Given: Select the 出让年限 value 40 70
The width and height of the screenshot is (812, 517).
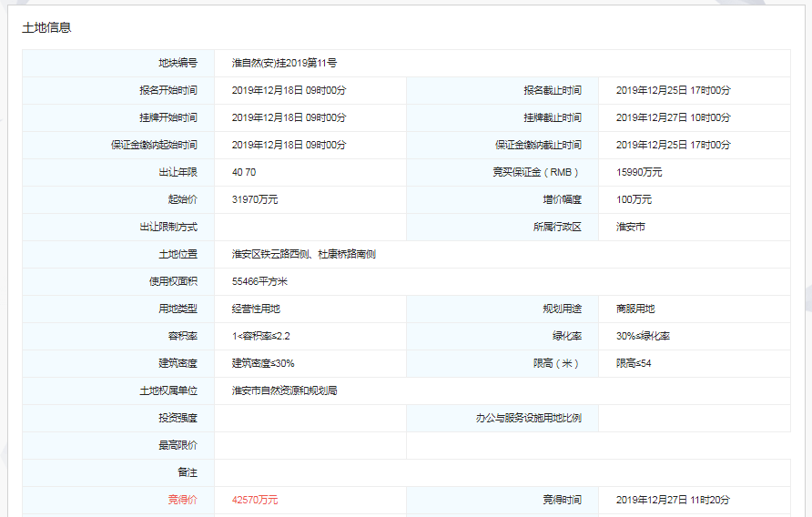Looking at the screenshot, I should pyautogui.click(x=244, y=172).
